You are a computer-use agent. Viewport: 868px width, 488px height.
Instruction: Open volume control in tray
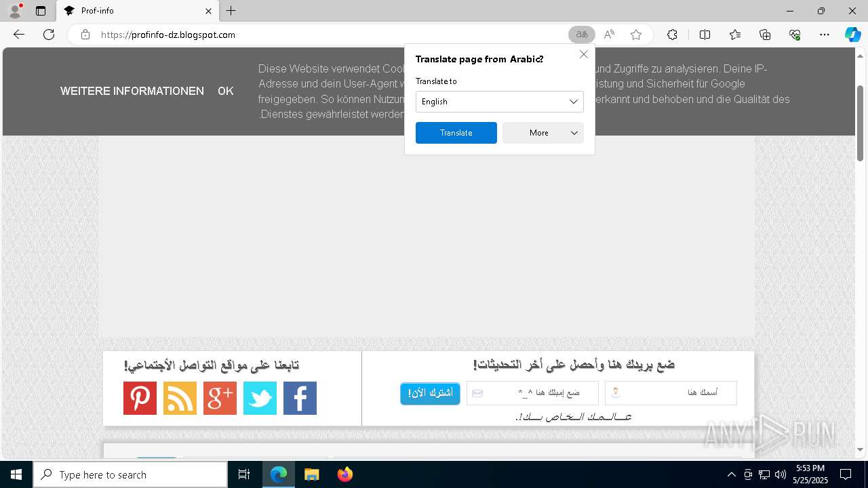(x=781, y=474)
